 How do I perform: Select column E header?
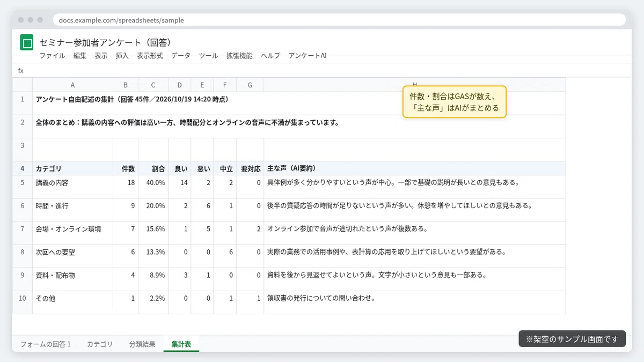click(x=202, y=85)
